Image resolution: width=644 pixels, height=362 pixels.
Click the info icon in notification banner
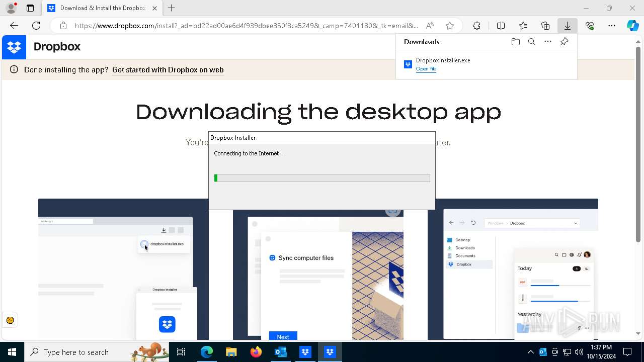[14, 70]
